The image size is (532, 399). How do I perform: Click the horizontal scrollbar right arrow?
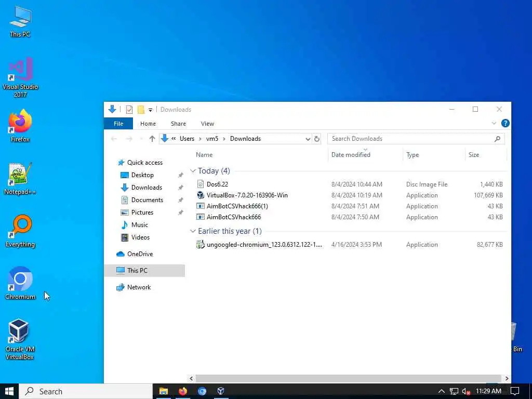(507, 378)
